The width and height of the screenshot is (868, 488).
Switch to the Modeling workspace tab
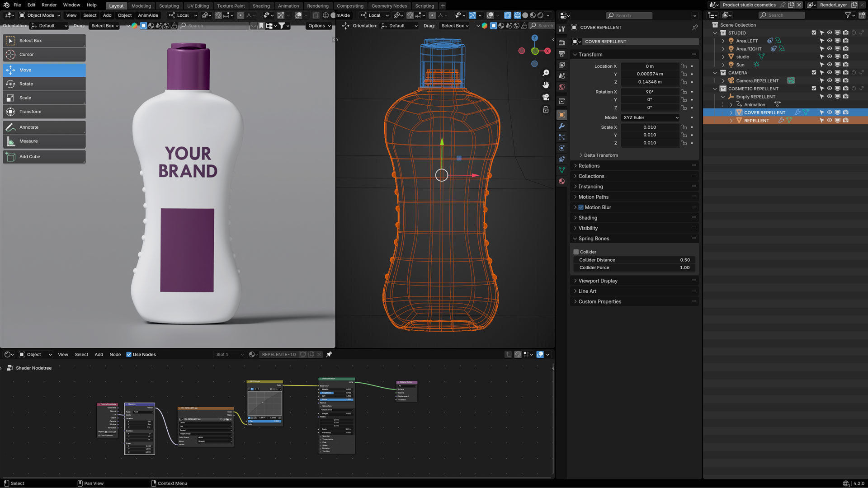click(x=141, y=6)
